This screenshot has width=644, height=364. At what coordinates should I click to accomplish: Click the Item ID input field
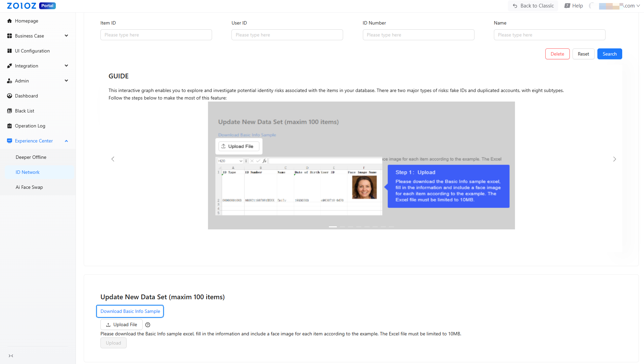tap(156, 35)
